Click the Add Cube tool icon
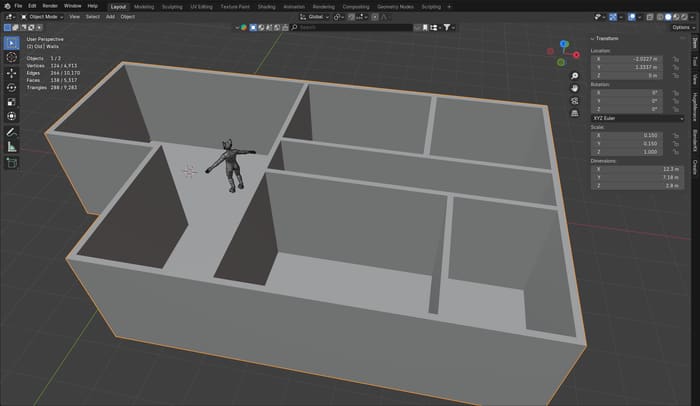This screenshot has width=700, height=406. click(11, 163)
